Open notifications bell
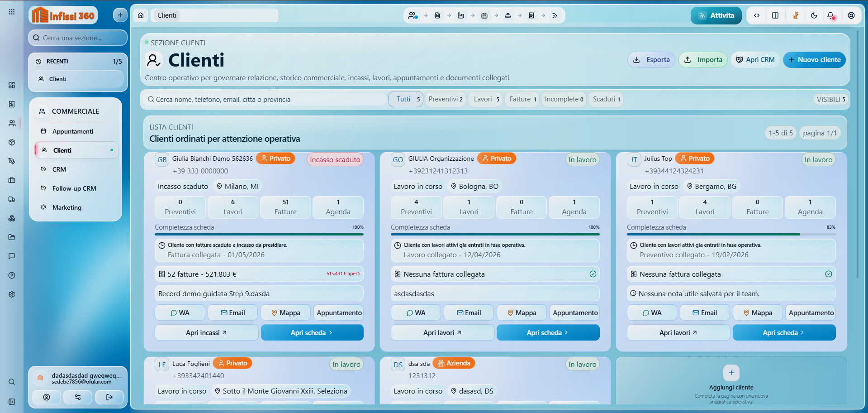 pos(831,15)
